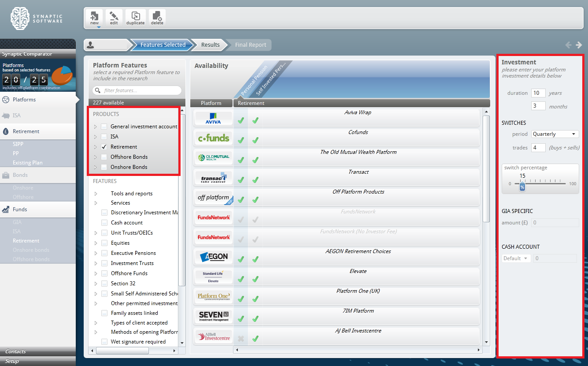This screenshot has height=366, width=588.
Task: Click the Standard Life Elevate logo
Action: coord(214,277)
